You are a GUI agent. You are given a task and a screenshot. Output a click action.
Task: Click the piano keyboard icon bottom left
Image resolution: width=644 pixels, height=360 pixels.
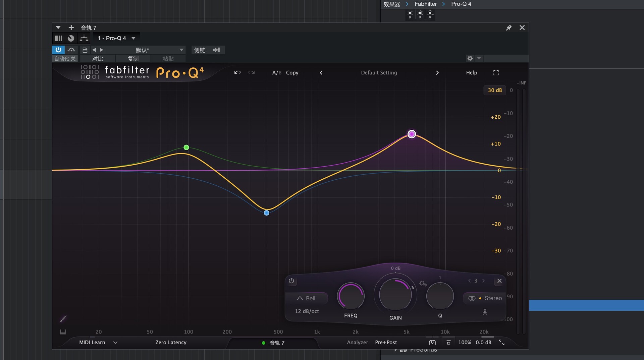(63, 332)
